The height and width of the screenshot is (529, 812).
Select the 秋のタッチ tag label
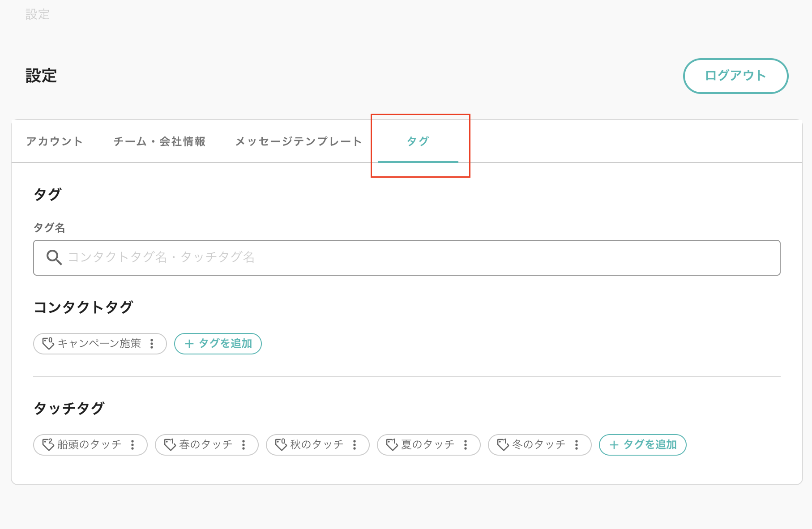[x=317, y=445]
